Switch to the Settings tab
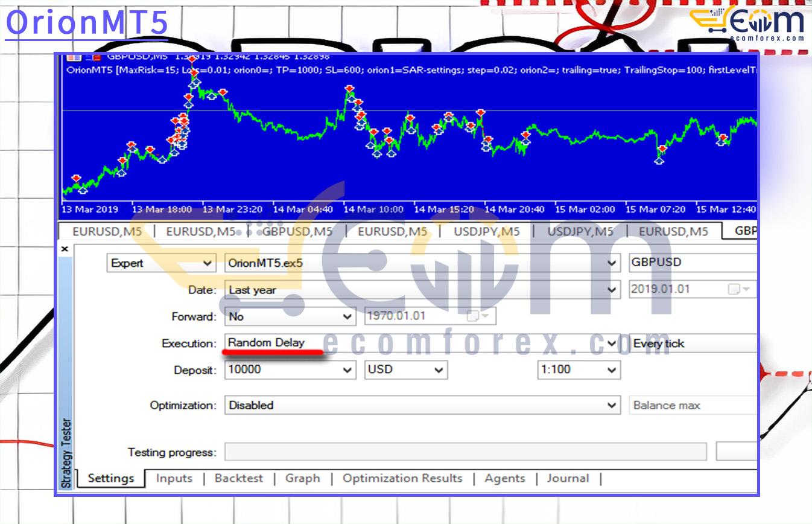 111,478
